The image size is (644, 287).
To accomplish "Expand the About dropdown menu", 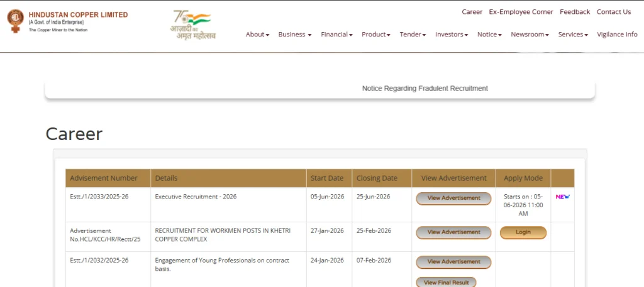I will tap(257, 35).
